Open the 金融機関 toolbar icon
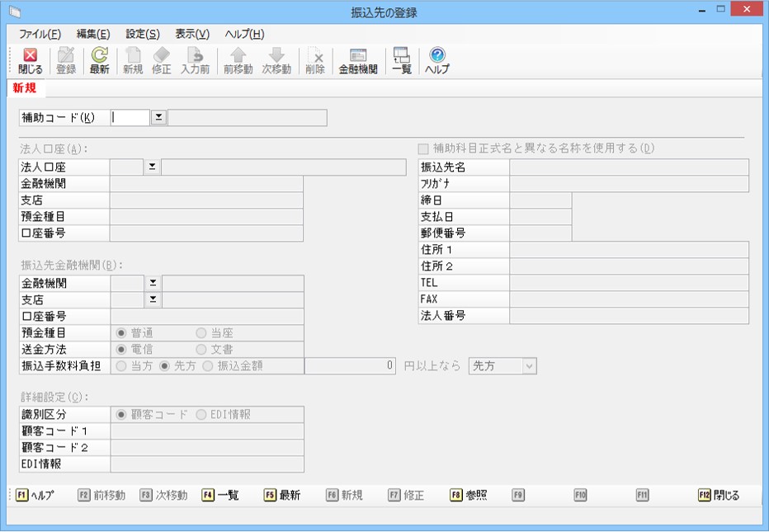The width and height of the screenshot is (769, 532). point(358,61)
